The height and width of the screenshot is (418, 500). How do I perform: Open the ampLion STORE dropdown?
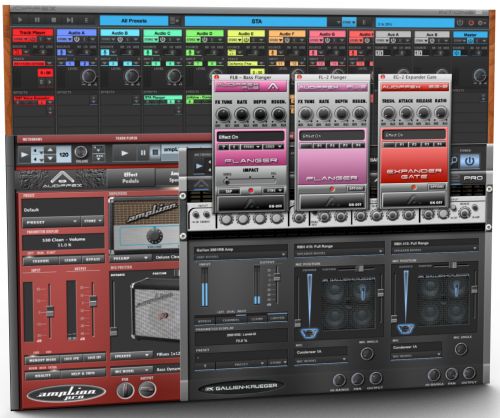tap(92, 221)
